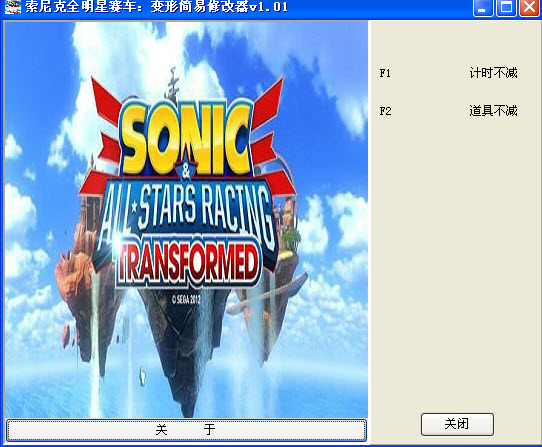Screen dimensions: 542x447
Task: Click the SEGA 2012 copyright text
Action: click(186, 299)
